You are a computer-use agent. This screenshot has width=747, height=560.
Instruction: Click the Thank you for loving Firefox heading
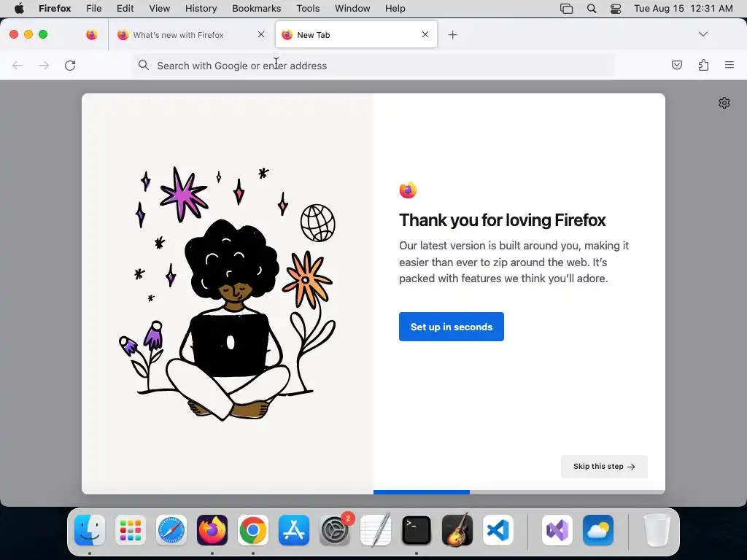click(x=502, y=220)
